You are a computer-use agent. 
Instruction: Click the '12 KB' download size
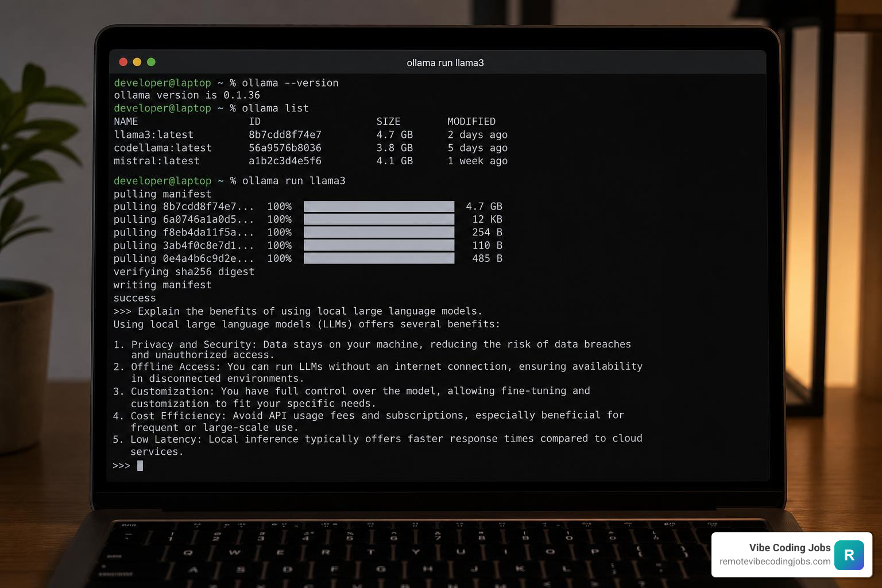pyautogui.click(x=487, y=219)
